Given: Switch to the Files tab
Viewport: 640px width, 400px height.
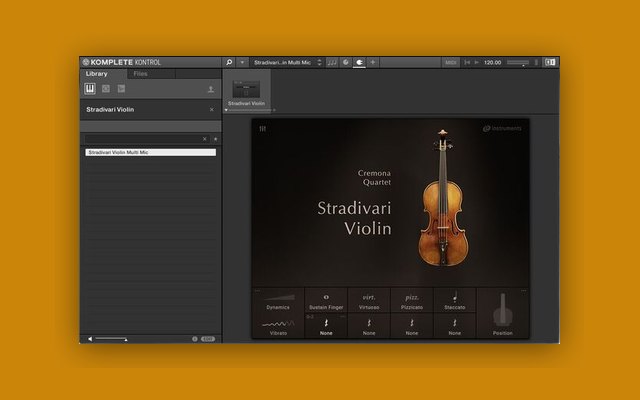Looking at the screenshot, I should pos(140,74).
